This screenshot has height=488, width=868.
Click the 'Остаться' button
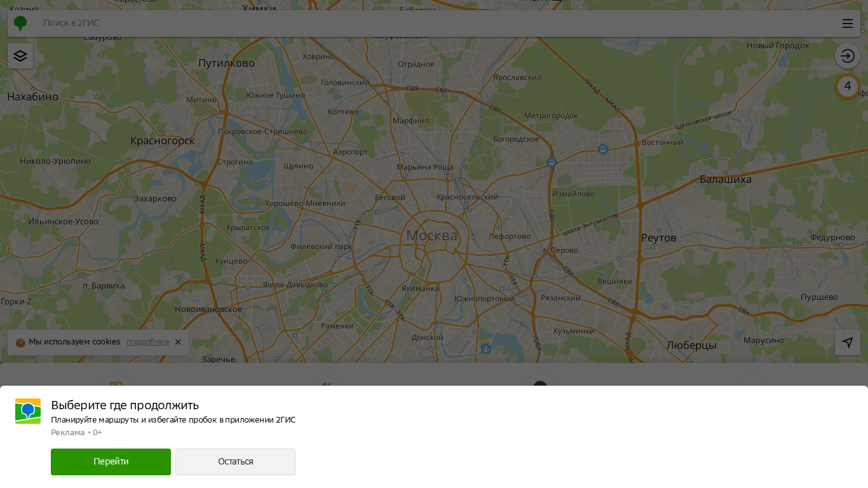point(235,462)
